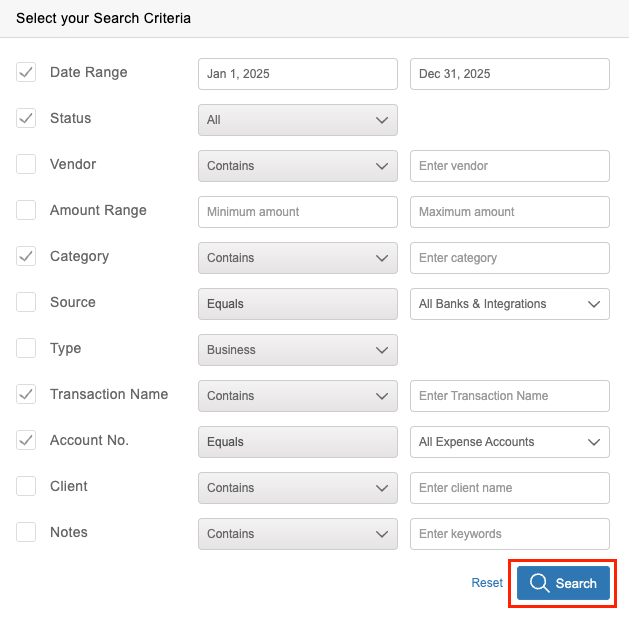The image size is (629, 621).
Task: Toggle the Category checkbox off
Action: (26, 256)
